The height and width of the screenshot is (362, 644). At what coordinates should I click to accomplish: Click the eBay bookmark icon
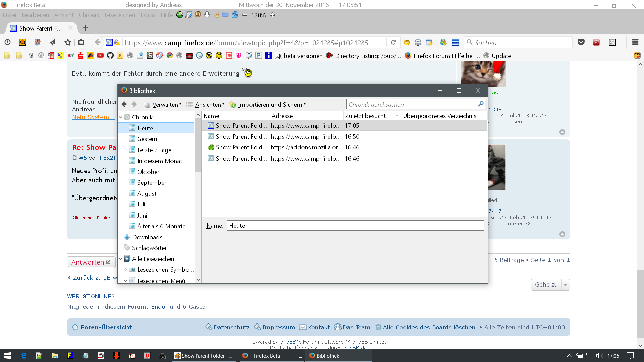coord(71,56)
